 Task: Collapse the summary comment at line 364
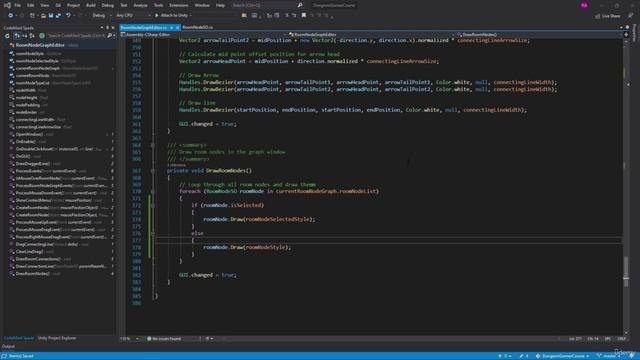[x=153, y=145]
